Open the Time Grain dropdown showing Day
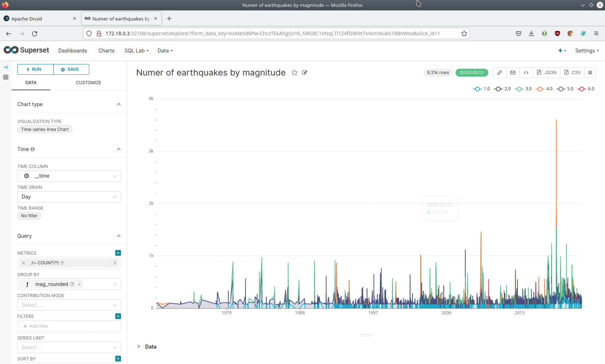 [x=69, y=197]
